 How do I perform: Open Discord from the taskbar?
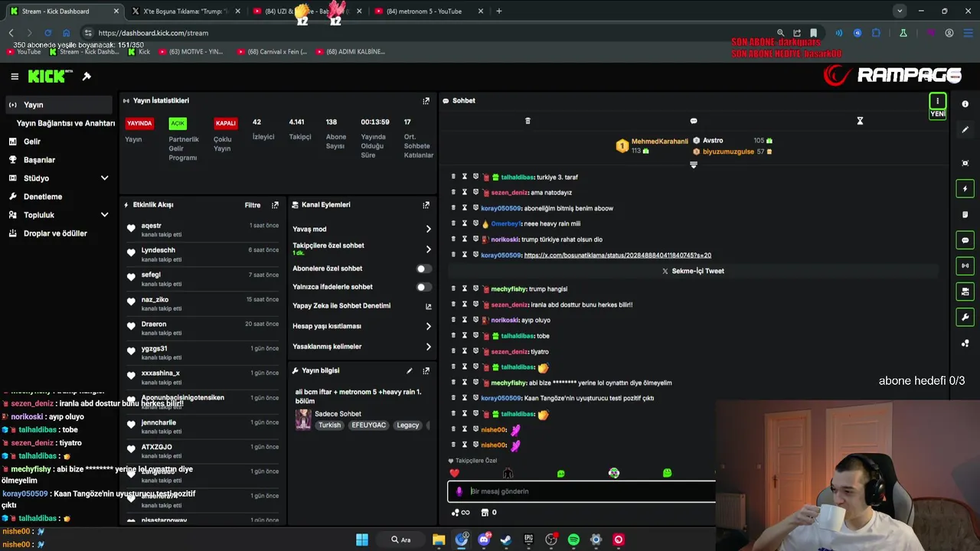click(483, 540)
